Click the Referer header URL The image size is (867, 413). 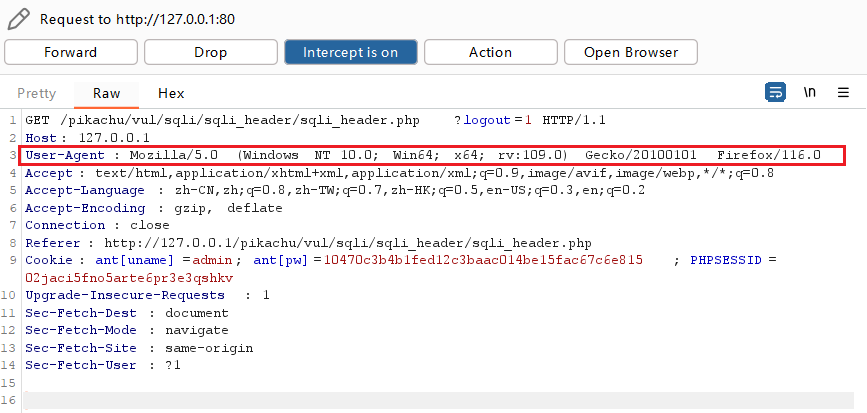[x=348, y=243]
